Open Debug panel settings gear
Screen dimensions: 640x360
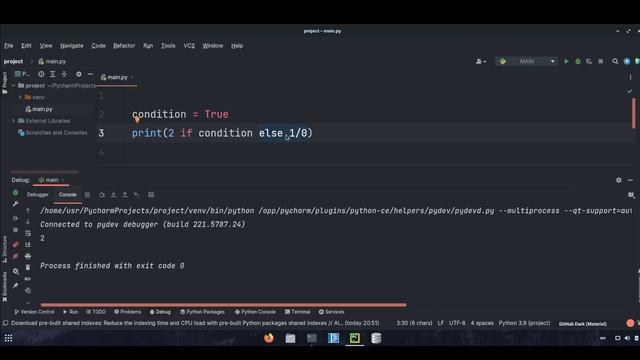(x=619, y=180)
